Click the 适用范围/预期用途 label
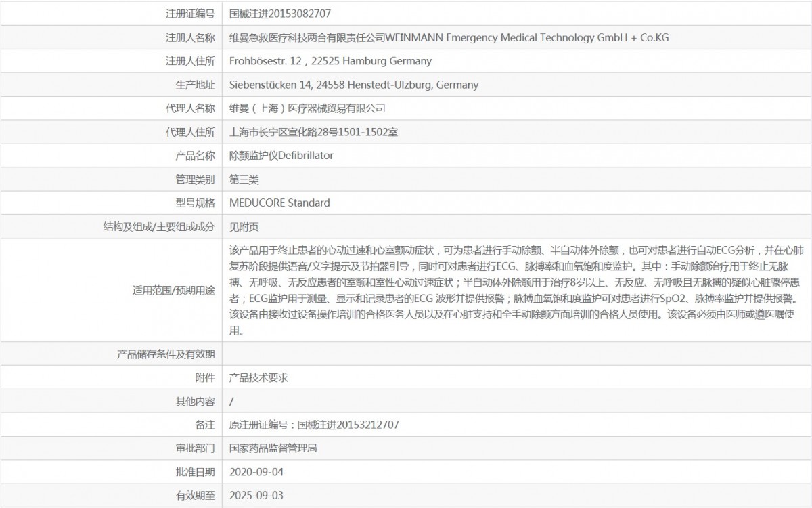Viewport: 812px width, 508px height. [173, 290]
